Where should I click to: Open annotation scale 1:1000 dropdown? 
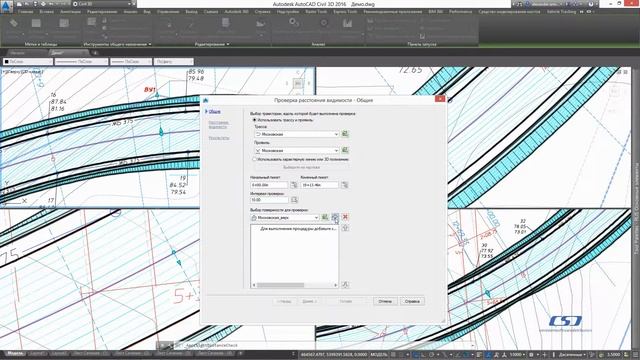517,354
